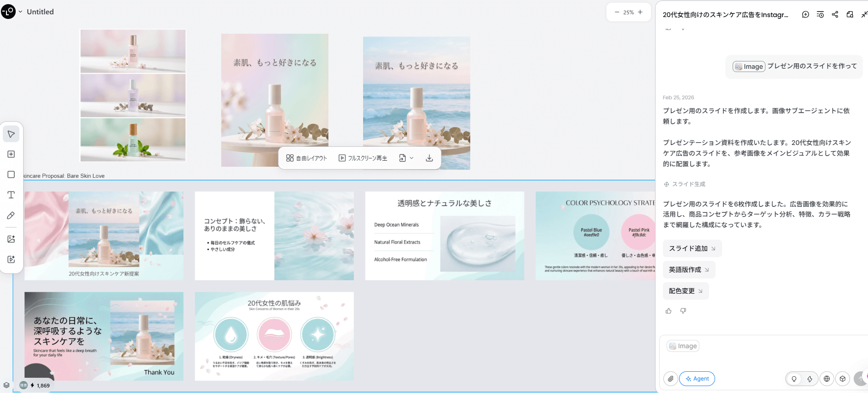
Task: Toggle the globe web search option
Action: [x=827, y=379]
